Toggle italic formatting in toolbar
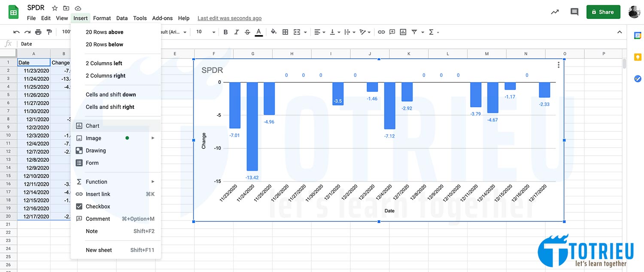The height and width of the screenshot is (272, 644). click(x=237, y=32)
